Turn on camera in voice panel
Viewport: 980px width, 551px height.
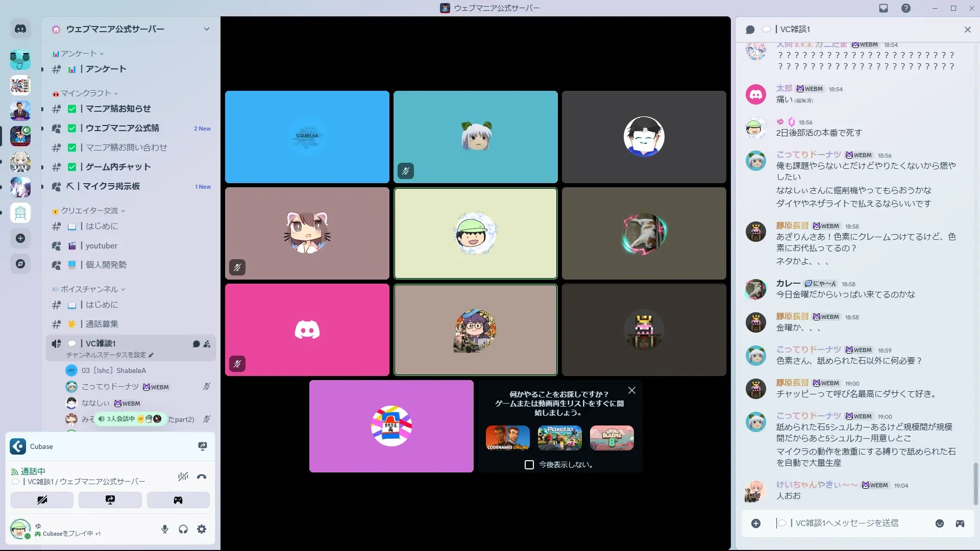click(x=42, y=500)
